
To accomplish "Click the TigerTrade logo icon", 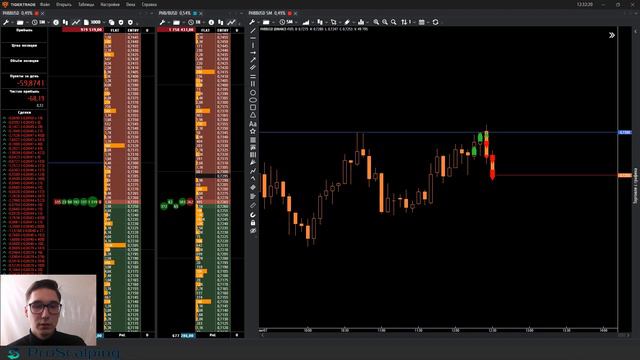I will pyautogui.click(x=5, y=4).
